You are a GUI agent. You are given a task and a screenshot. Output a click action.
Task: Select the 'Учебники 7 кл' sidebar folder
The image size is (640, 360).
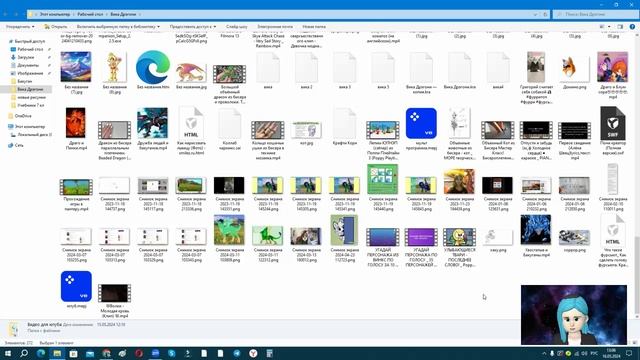click(31, 105)
